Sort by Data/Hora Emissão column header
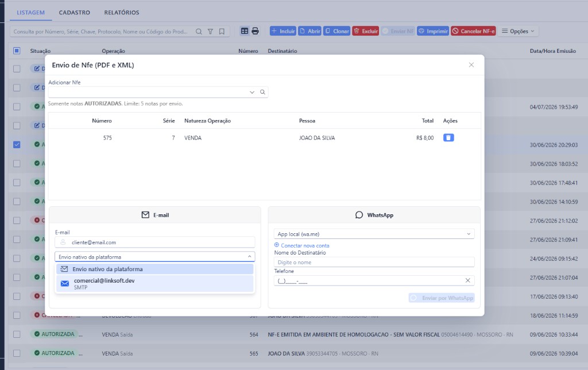Viewport: 588px width, 370px height. click(x=553, y=51)
